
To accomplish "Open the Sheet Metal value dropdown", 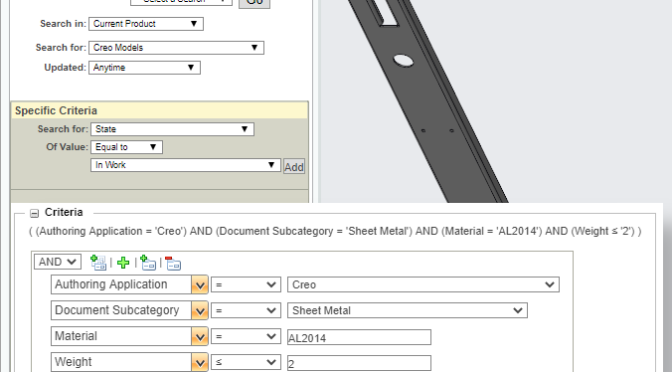I will click(407, 310).
